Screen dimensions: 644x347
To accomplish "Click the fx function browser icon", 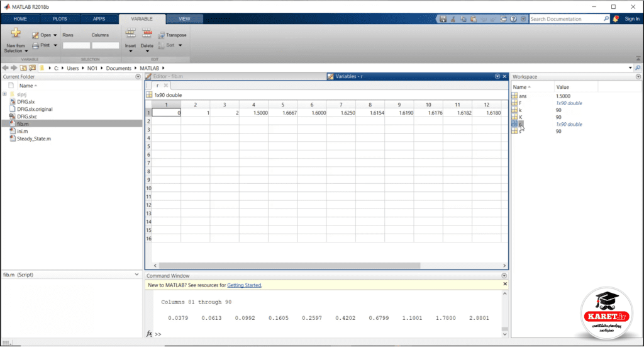I will click(149, 334).
